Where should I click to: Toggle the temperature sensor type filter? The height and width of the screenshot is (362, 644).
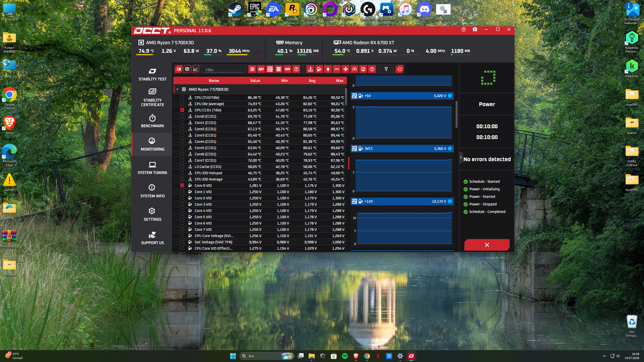(310, 69)
